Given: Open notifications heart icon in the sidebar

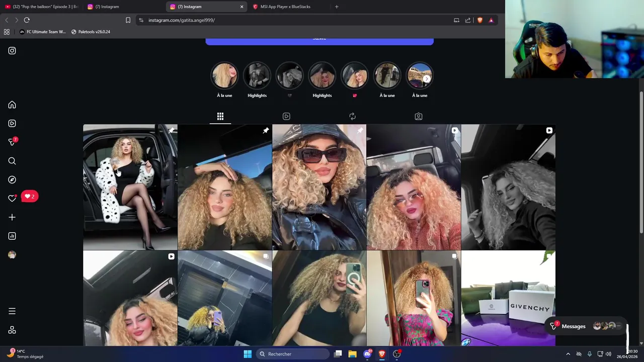Looking at the screenshot, I should pos(12,198).
